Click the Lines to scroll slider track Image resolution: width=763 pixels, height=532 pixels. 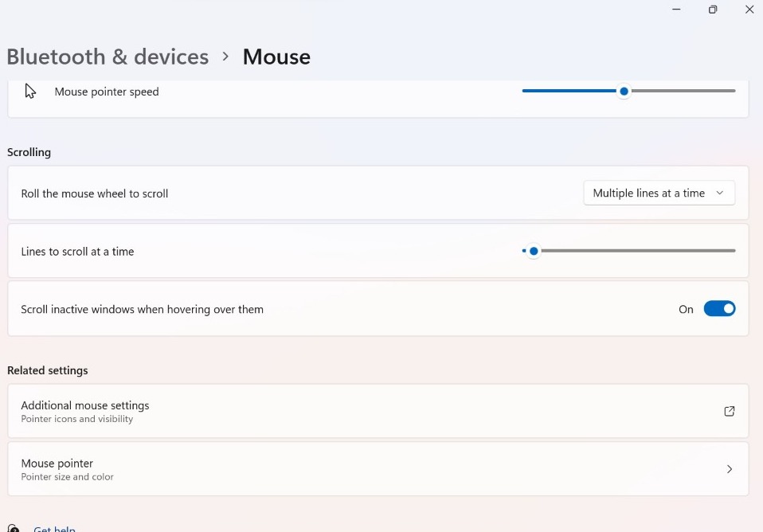[x=637, y=250]
